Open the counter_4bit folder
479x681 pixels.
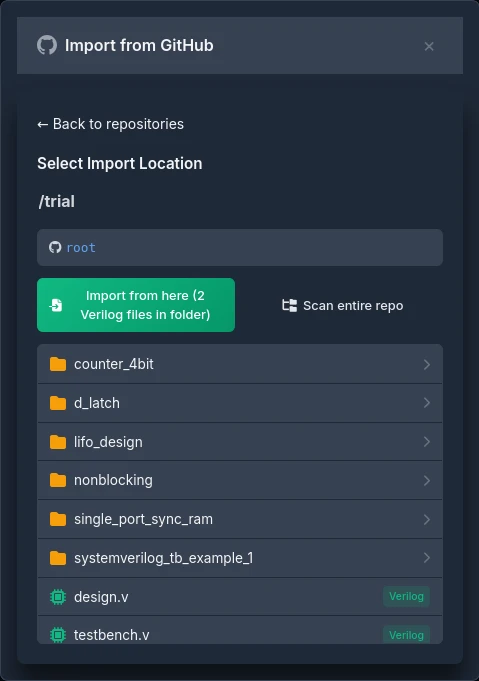click(x=240, y=364)
